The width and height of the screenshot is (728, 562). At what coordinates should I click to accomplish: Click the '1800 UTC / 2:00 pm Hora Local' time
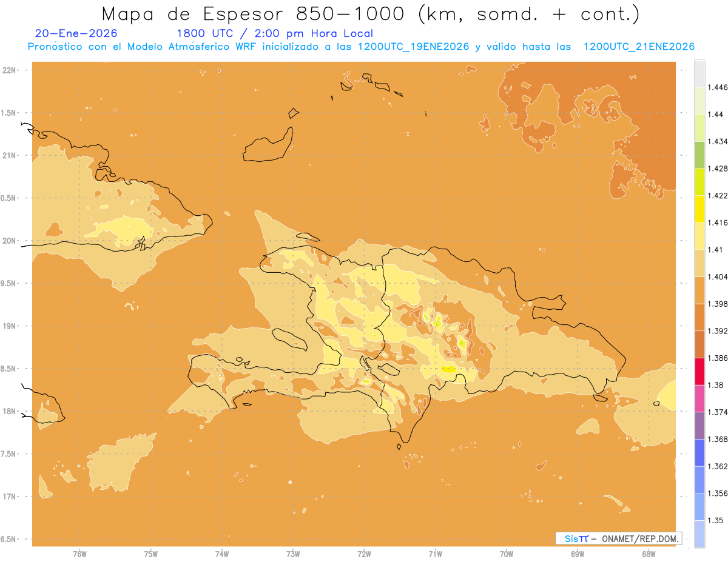coord(275,33)
